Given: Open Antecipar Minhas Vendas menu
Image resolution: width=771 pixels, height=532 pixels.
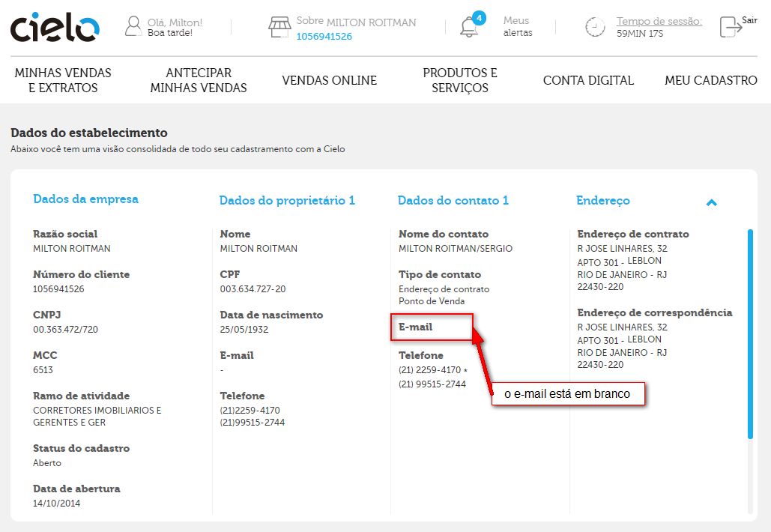Looking at the screenshot, I should click(x=198, y=80).
